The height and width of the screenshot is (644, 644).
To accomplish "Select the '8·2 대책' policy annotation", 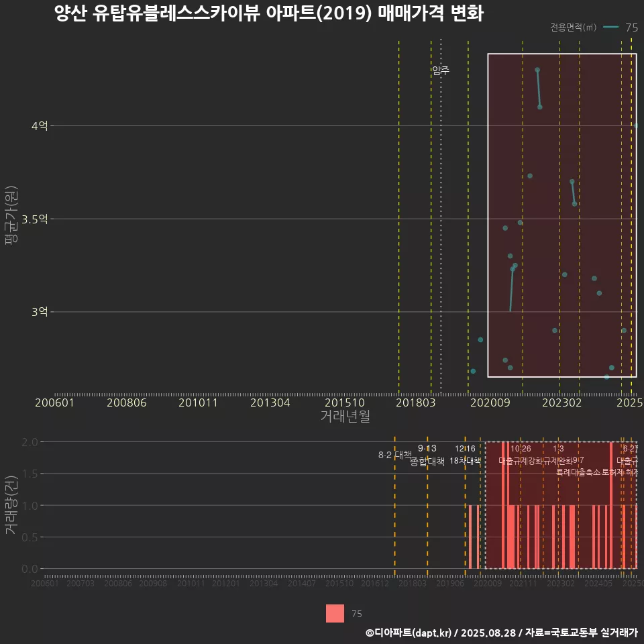I will [394, 455].
